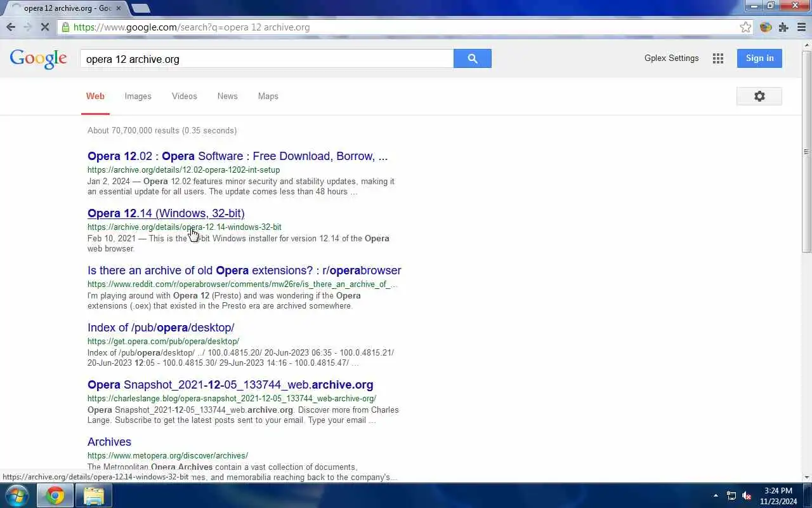Click the metopera.org/discover/archives green URL
Image resolution: width=812 pixels, height=508 pixels.
point(167,456)
